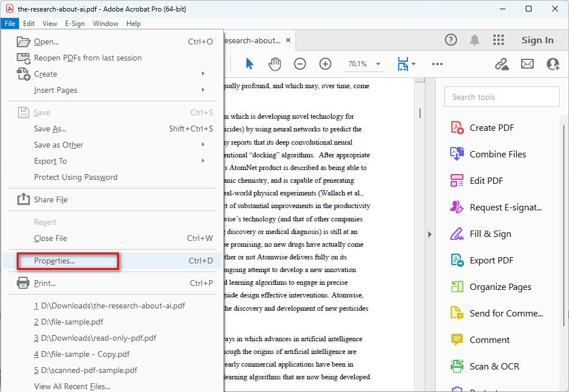Click the add people share icon
This screenshot has width=569, height=392.
553,64
